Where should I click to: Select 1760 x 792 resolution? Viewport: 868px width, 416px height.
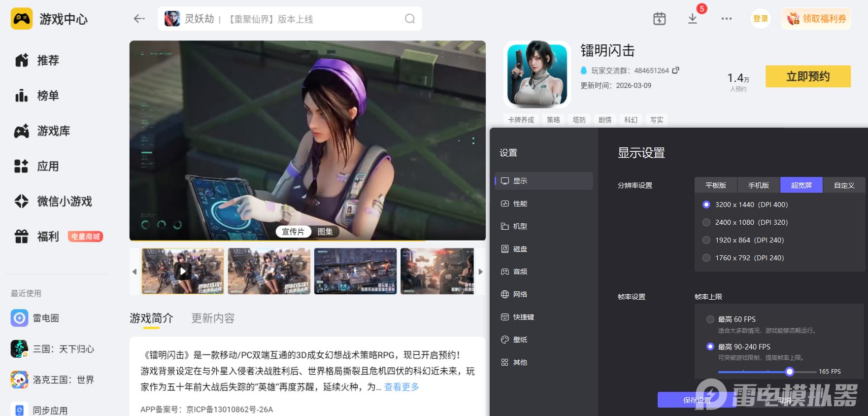(x=706, y=258)
